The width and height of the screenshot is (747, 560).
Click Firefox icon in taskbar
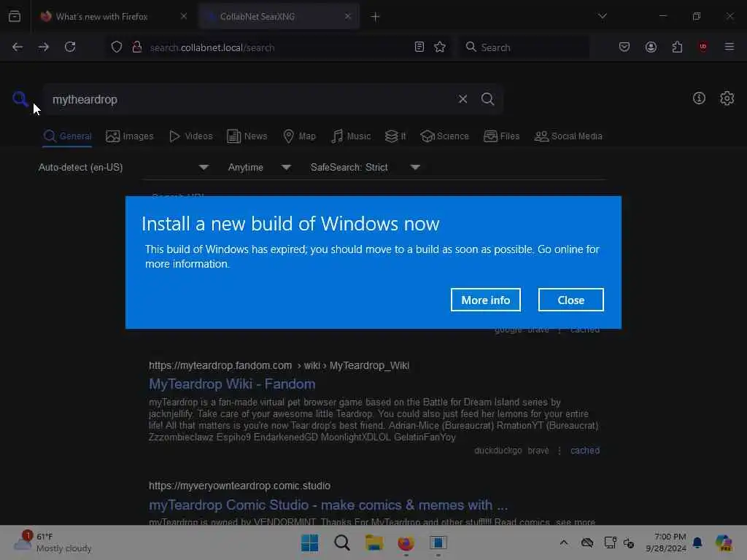click(x=406, y=542)
